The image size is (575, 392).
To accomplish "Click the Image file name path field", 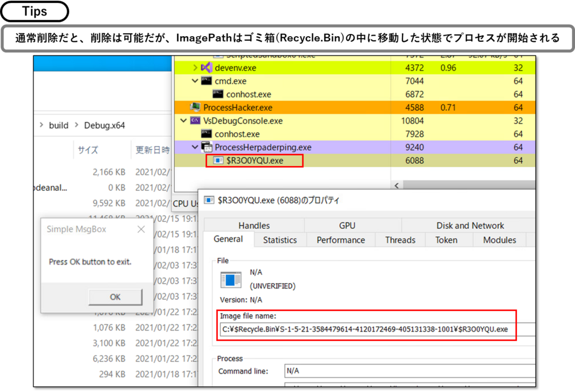I will click(x=367, y=329).
